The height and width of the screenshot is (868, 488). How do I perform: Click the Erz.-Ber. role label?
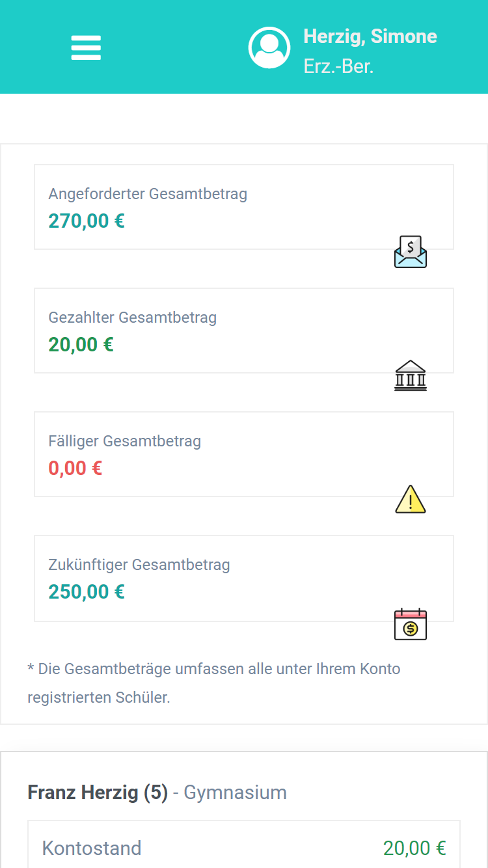tap(337, 66)
